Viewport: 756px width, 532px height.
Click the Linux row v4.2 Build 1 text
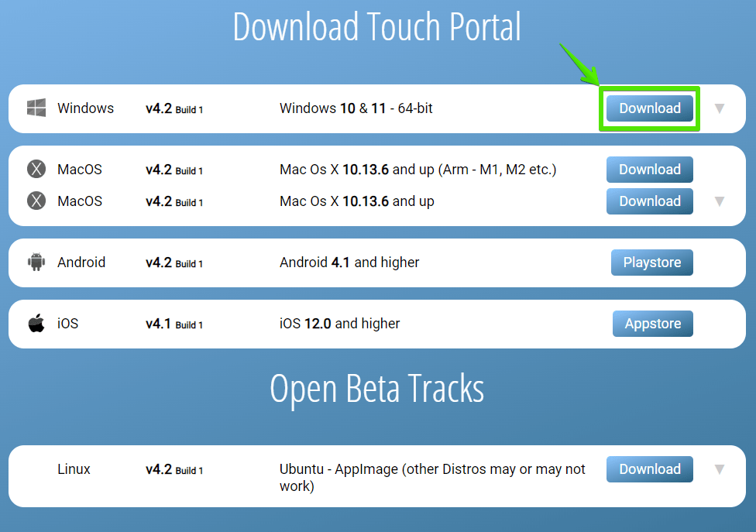tap(174, 469)
